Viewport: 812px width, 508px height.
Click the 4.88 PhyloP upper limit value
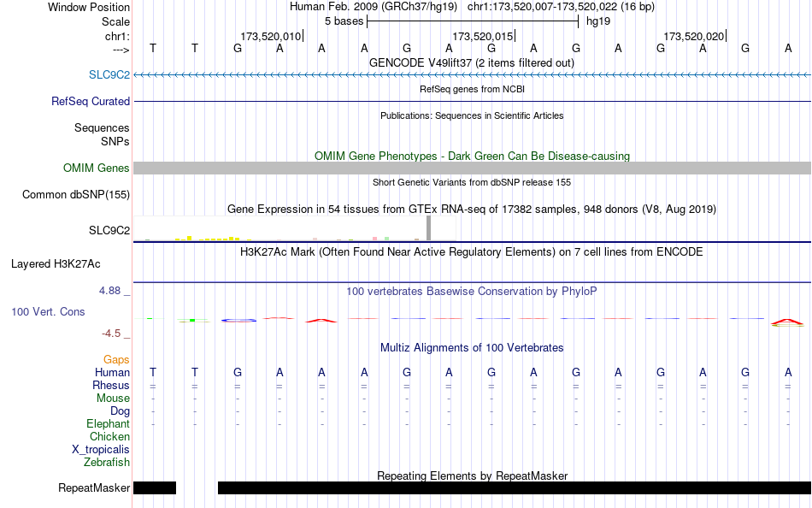(109, 291)
